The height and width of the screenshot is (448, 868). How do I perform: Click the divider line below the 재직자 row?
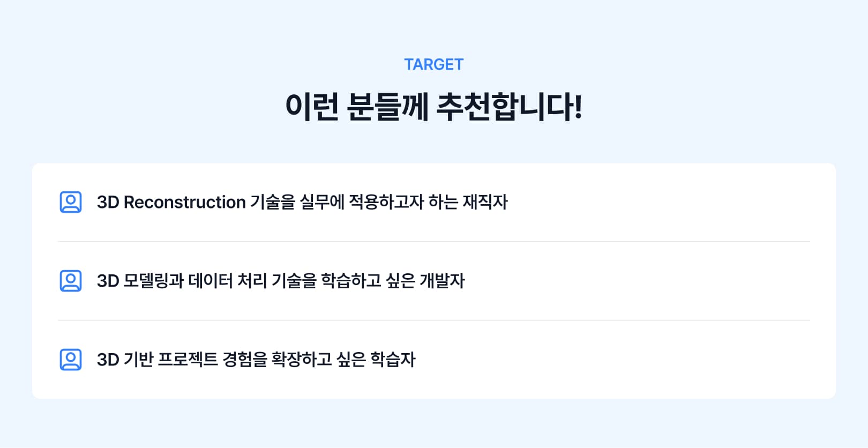(434, 242)
